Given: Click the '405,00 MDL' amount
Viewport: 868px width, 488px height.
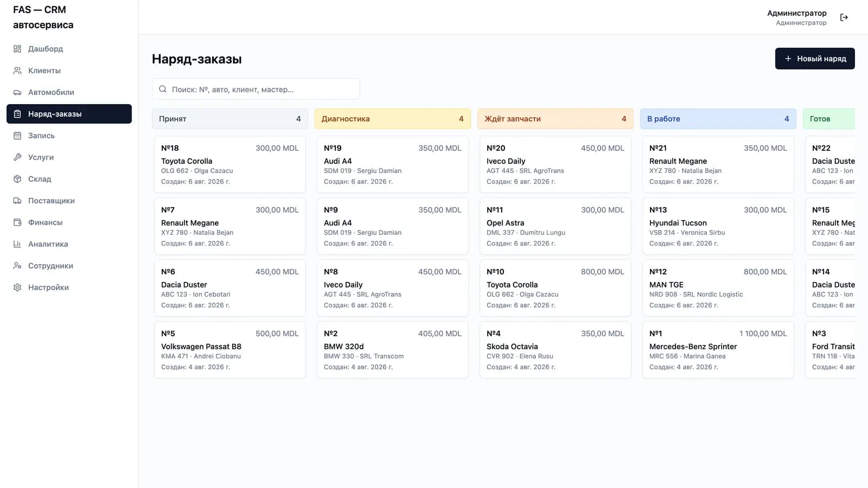Looking at the screenshot, I should [440, 333].
